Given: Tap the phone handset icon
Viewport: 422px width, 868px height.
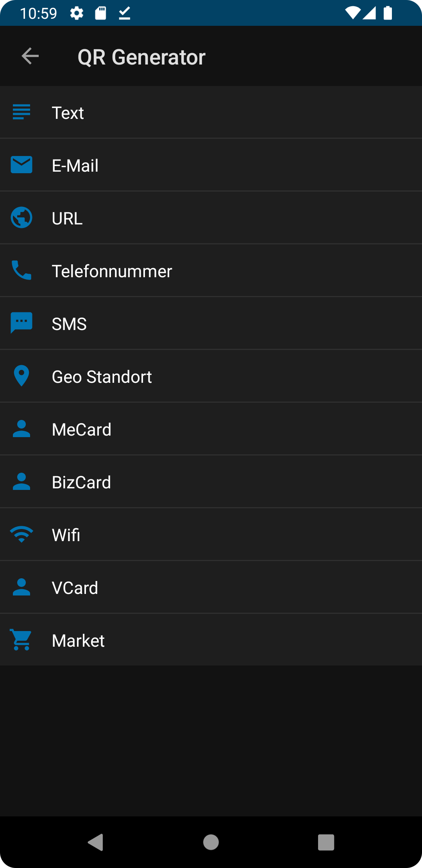Looking at the screenshot, I should 21,270.
